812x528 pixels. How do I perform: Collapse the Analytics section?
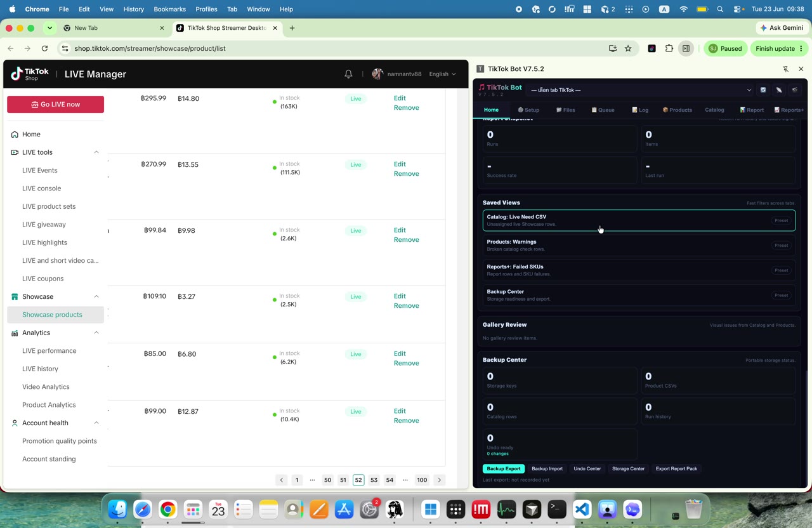96,333
